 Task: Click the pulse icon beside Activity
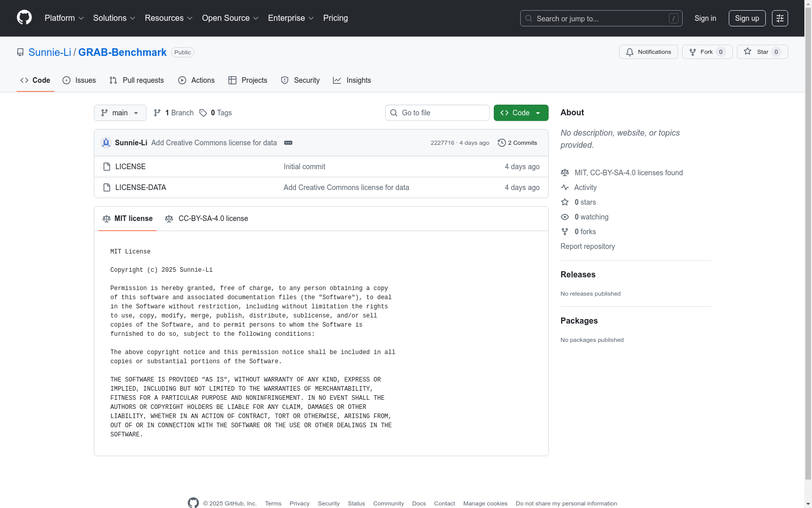point(565,187)
